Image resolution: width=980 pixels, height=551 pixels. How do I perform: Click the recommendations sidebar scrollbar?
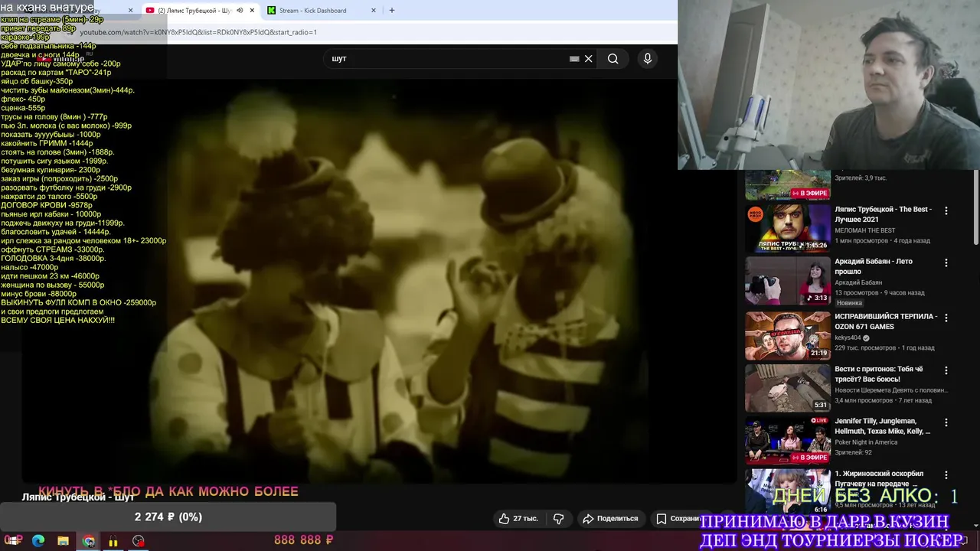[976, 207]
